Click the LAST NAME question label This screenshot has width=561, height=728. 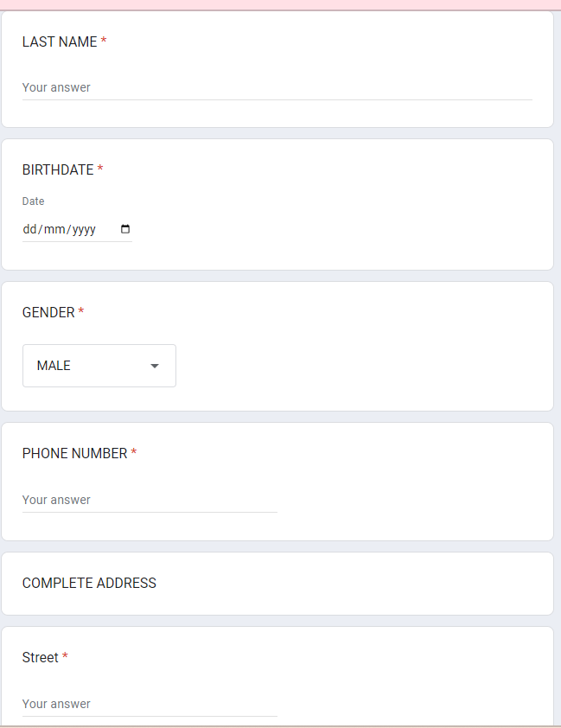point(60,42)
